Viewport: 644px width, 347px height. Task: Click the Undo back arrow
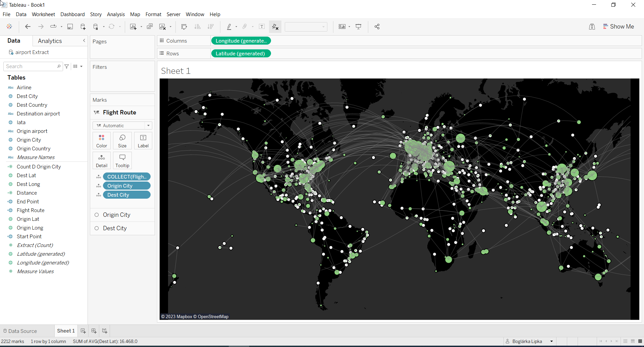click(x=28, y=27)
